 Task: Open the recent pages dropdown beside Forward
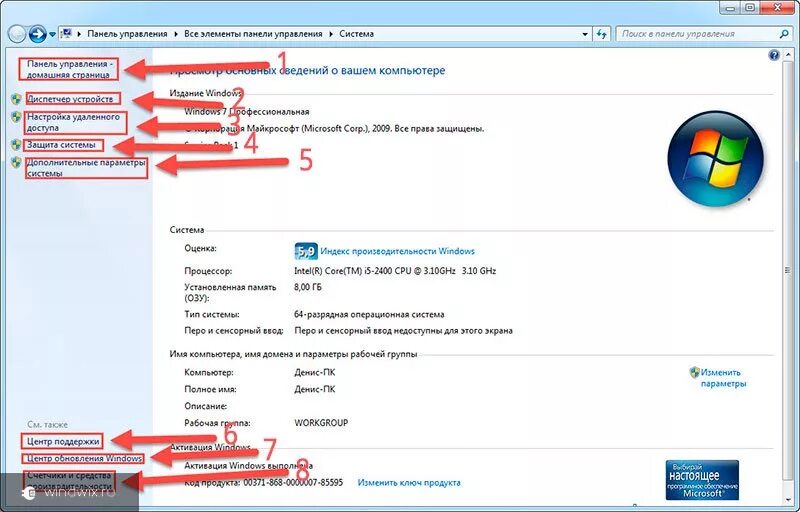click(52, 35)
